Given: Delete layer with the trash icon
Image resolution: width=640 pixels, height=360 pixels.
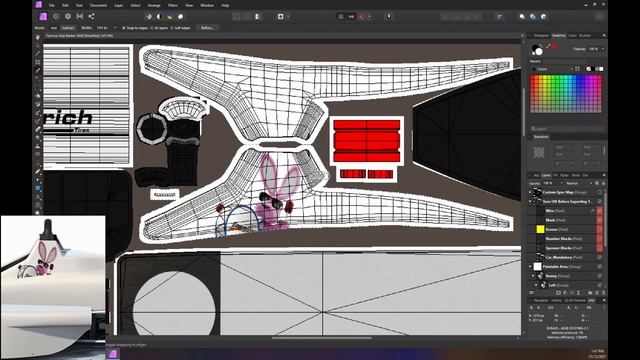Looking at the screenshot, I should (x=604, y=293).
